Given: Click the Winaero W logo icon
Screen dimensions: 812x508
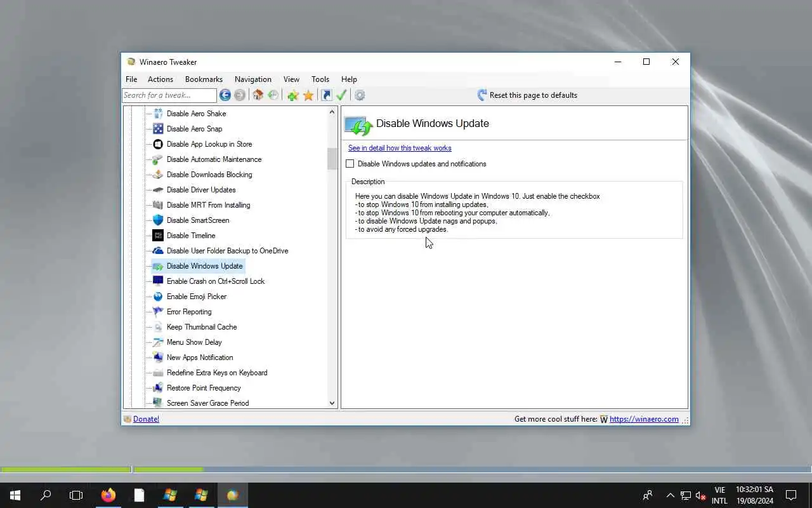Looking at the screenshot, I should 604,419.
